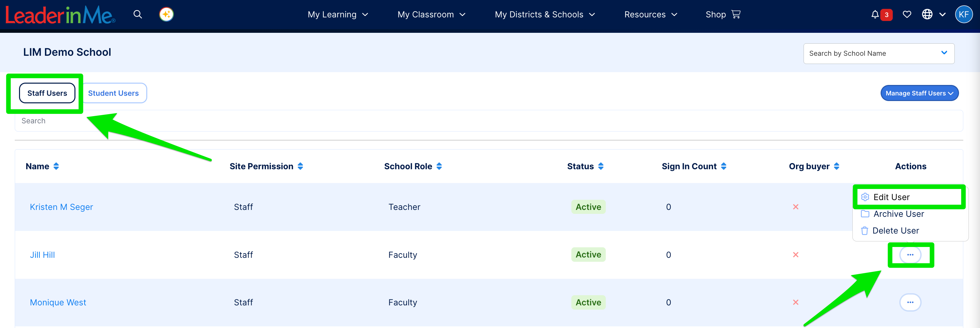The image size is (980, 328).
Task: Click the sparkle AI assistant icon
Action: coord(166,14)
